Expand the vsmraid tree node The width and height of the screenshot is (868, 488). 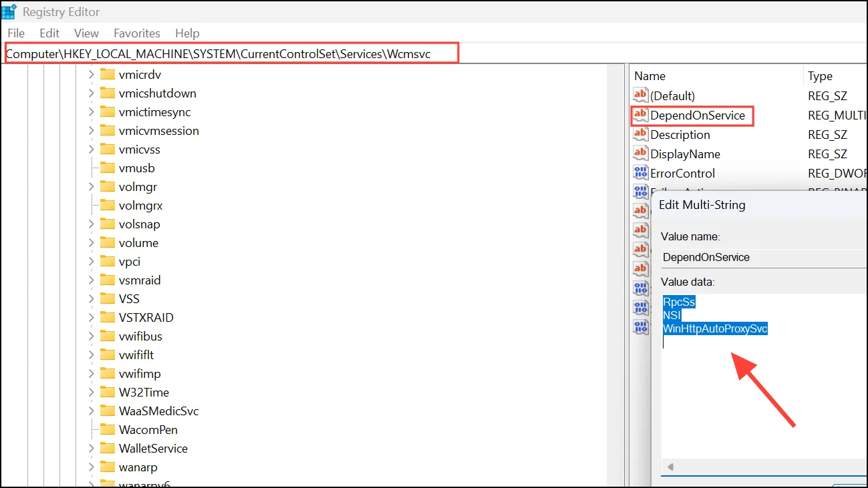92,280
